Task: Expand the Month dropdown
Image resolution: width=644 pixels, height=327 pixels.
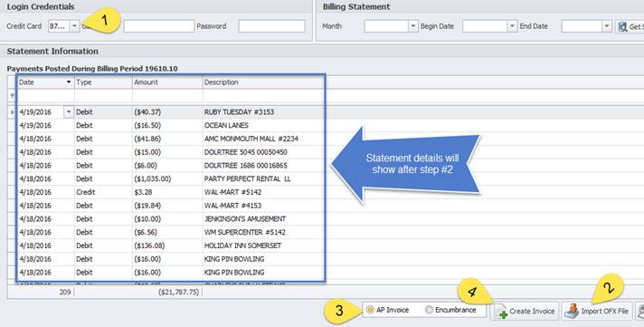Action: coord(413,26)
